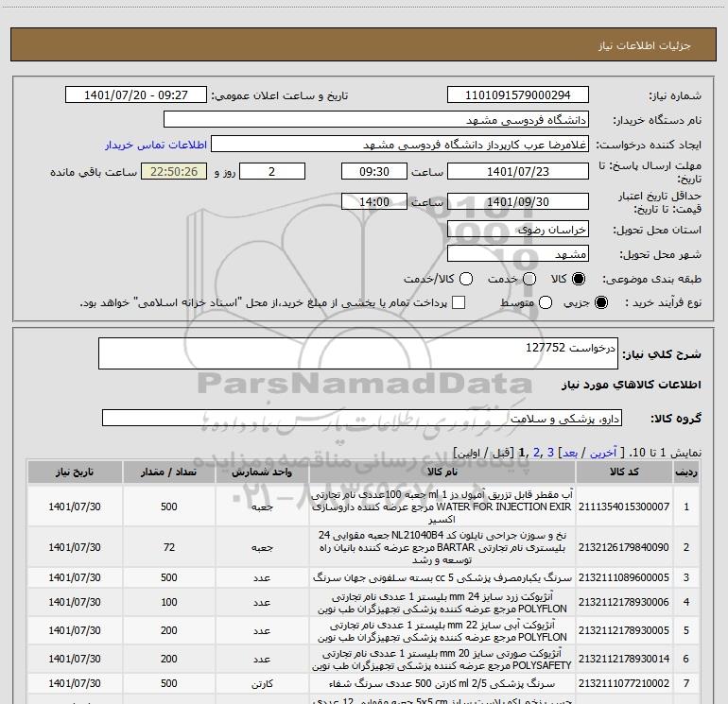Click the واحد شمارش column header
This screenshot has height=704, width=728.
(262, 472)
